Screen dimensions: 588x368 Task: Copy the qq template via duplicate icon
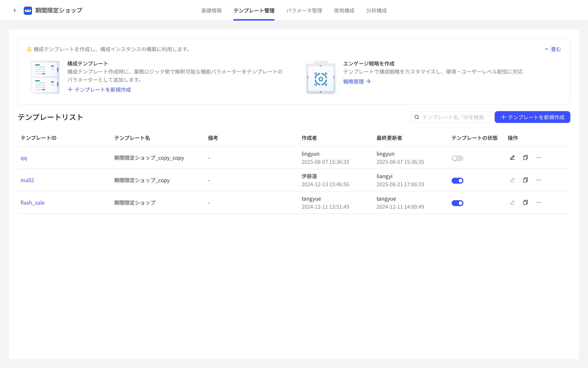click(x=525, y=158)
